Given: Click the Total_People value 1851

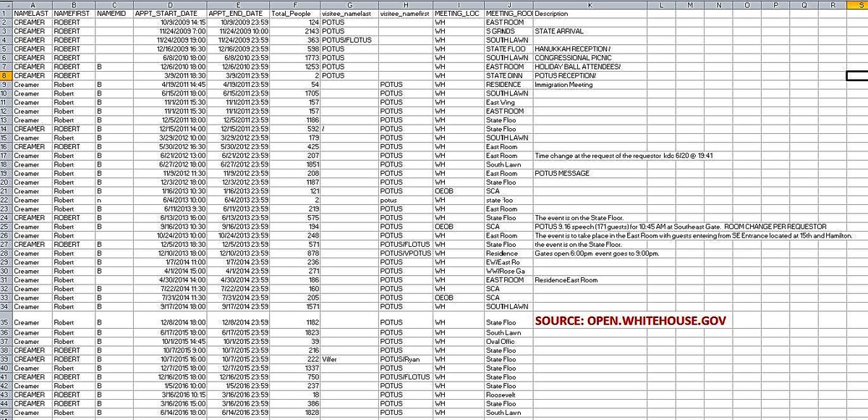Looking at the screenshot, I should click(x=294, y=164).
